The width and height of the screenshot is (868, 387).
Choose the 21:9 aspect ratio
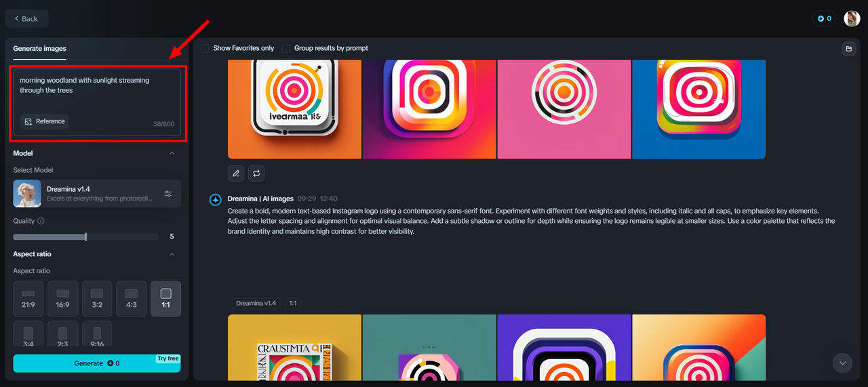(x=28, y=299)
